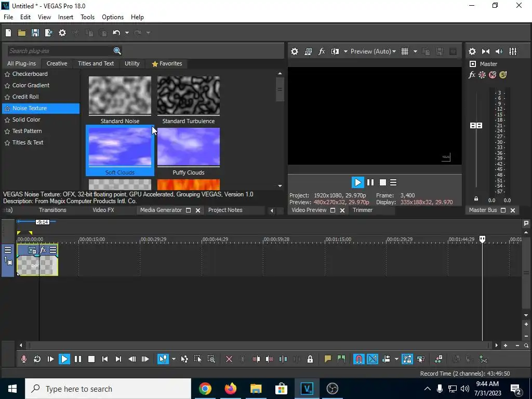The width and height of the screenshot is (532, 399).
Task: Toggle favorite star for Credit Roll
Action: pyautogui.click(x=7, y=97)
